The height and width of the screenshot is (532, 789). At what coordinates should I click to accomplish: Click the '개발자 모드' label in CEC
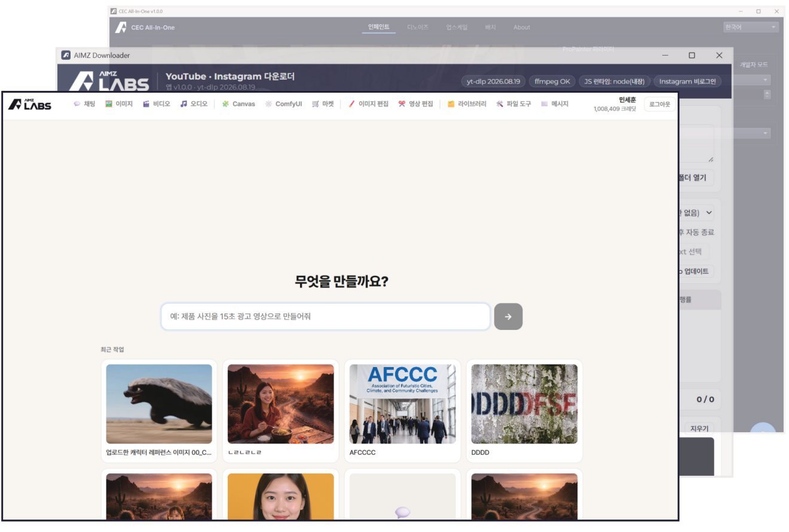[x=754, y=65]
